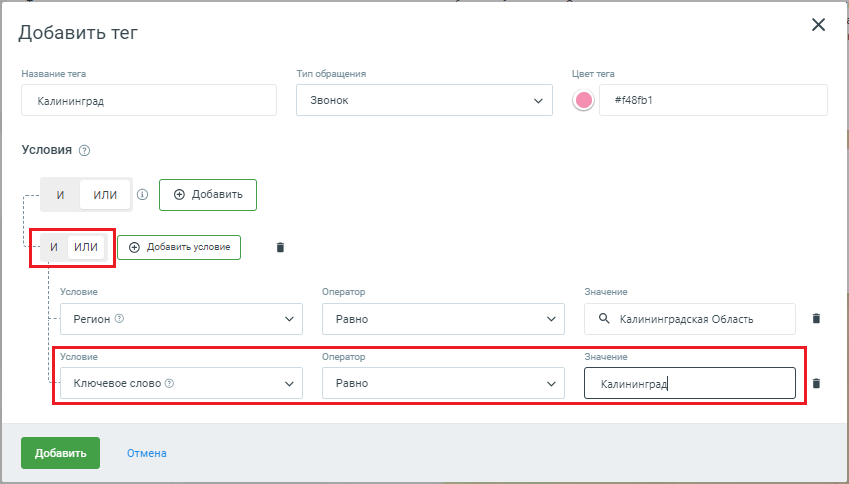Open the pink tag color swatch
This screenshot has width=849, height=484.
(x=583, y=100)
